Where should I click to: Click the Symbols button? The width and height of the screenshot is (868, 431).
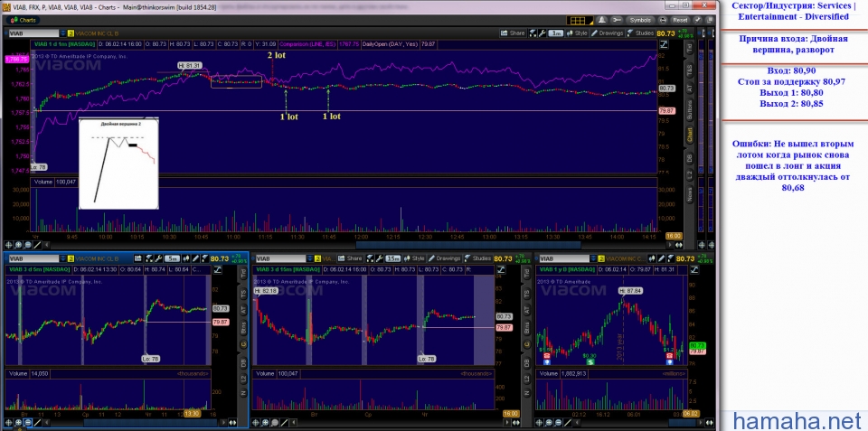640,21
